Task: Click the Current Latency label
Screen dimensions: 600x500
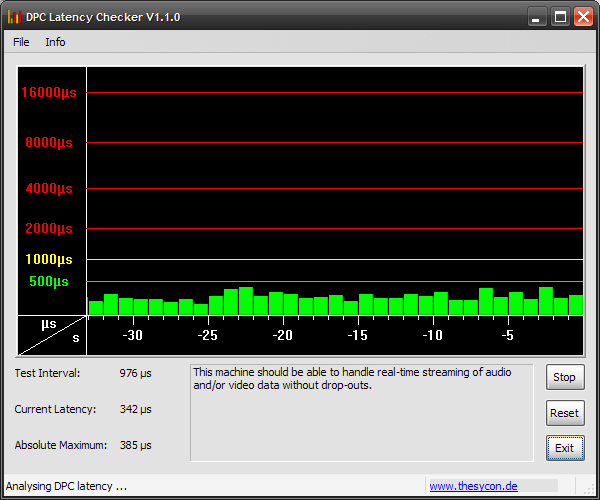Action: tap(55, 409)
